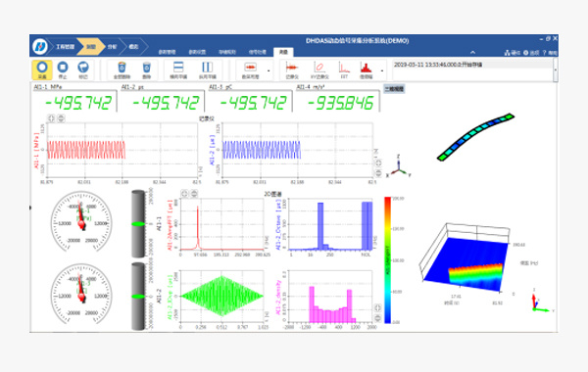Click the curved beam 3D model
This screenshot has width=588, height=372.
tap(475, 137)
